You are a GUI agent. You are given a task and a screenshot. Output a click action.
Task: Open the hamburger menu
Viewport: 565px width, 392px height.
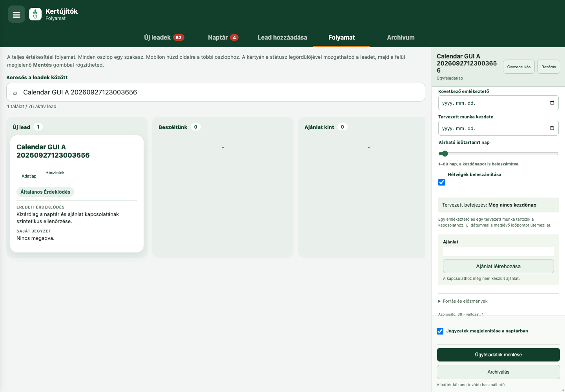(x=16, y=15)
